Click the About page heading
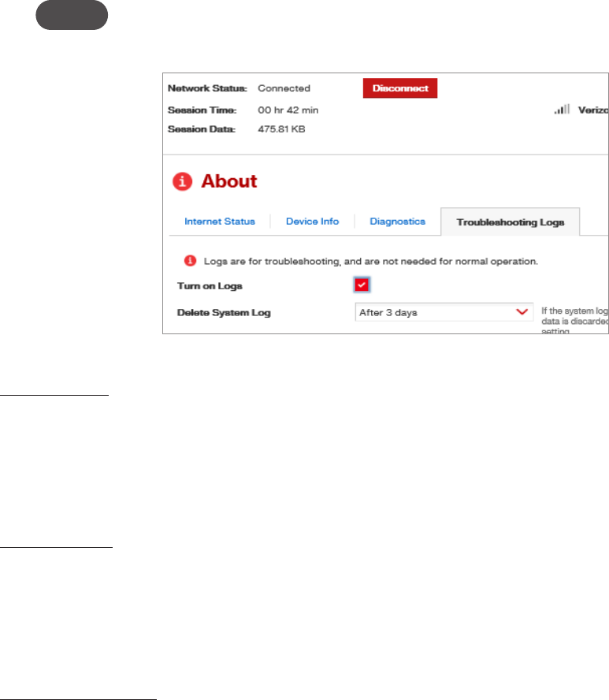The image size is (609, 700). click(x=229, y=181)
